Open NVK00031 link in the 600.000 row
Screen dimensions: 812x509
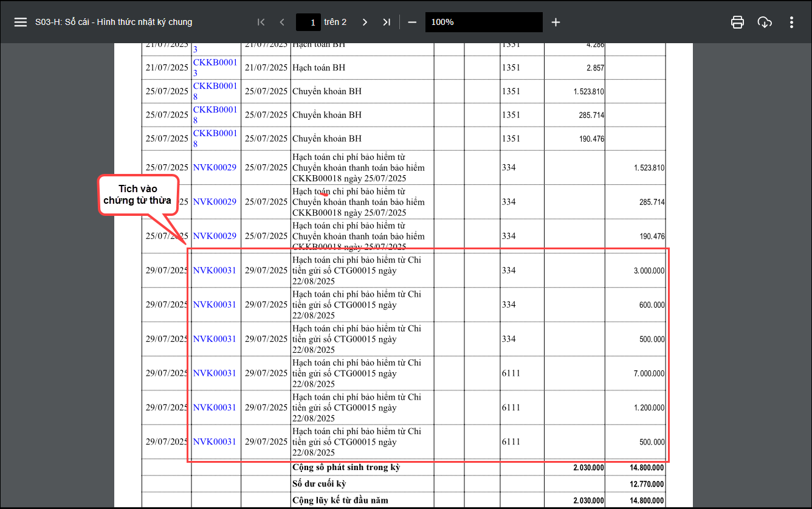215,304
